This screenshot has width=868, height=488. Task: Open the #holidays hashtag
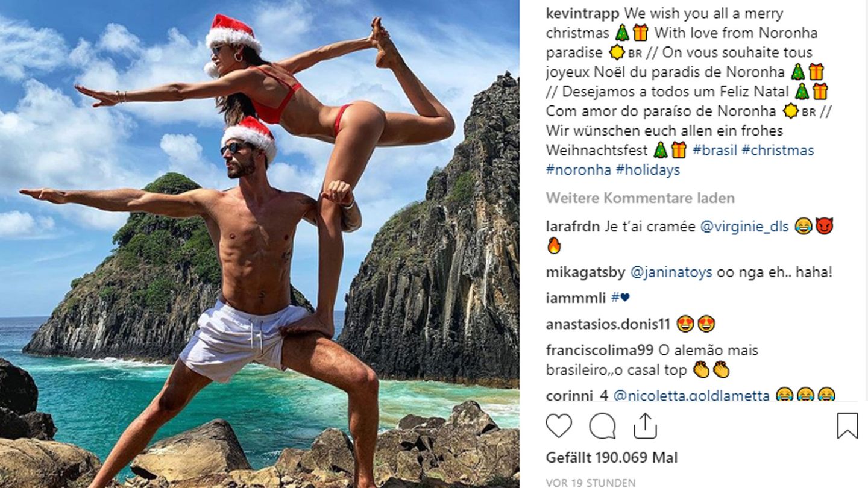click(648, 170)
